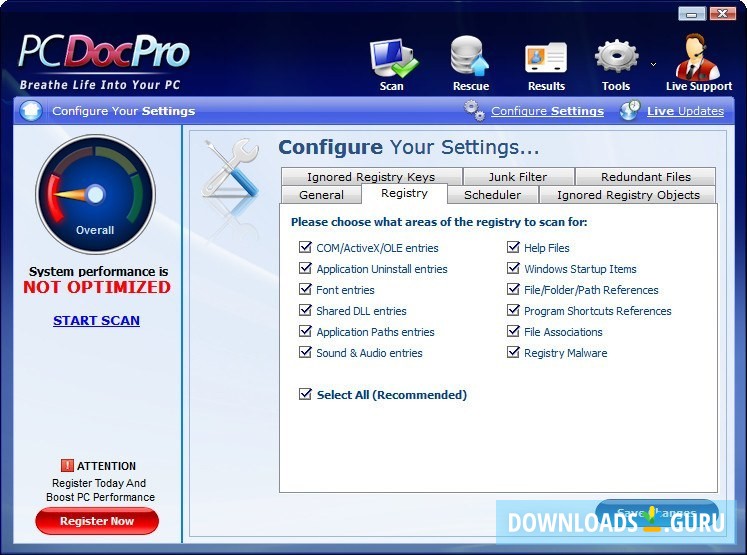
Task: Click the 'Please choose what areas' heading
Action: [439, 222]
